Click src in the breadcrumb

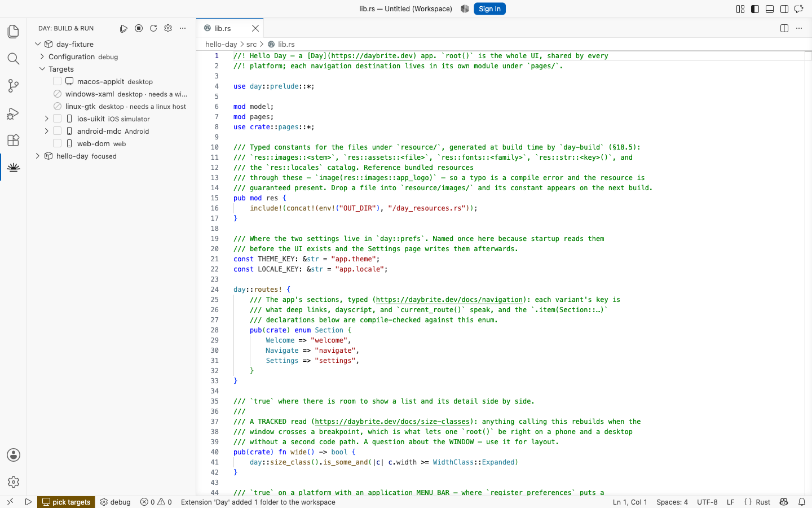(251, 44)
